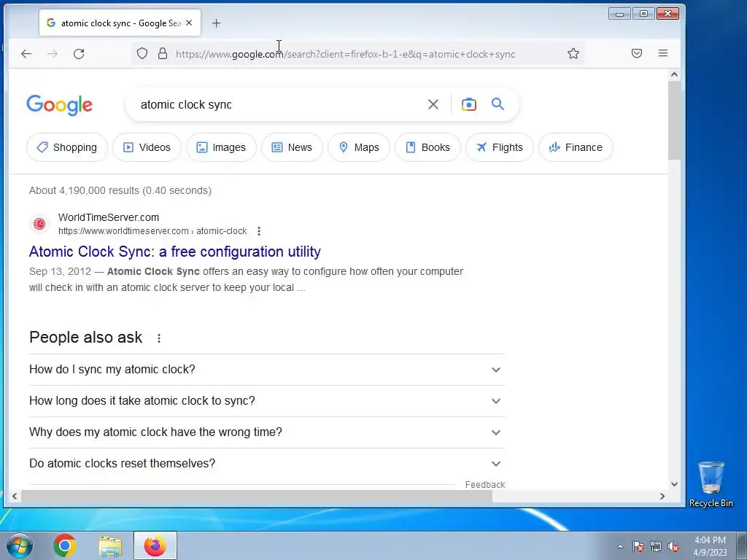This screenshot has height=560, width=747.
Task: Click the Feedback link
Action: coord(485,484)
